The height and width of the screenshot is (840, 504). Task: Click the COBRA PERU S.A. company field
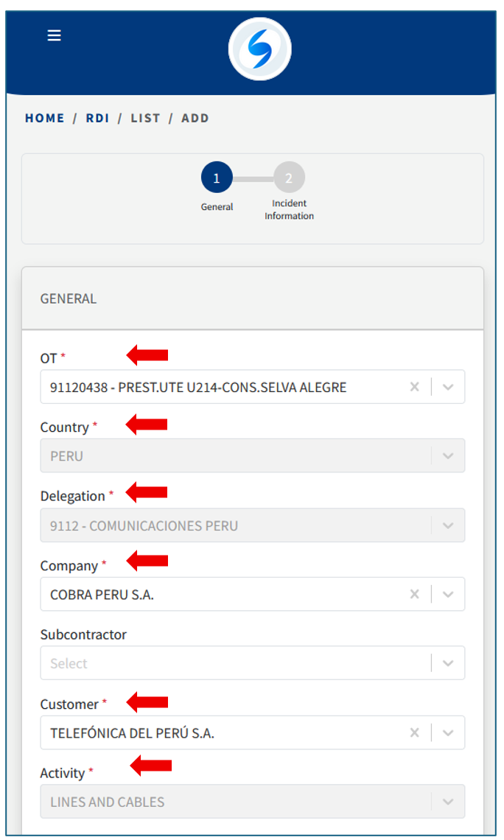tap(102, 595)
